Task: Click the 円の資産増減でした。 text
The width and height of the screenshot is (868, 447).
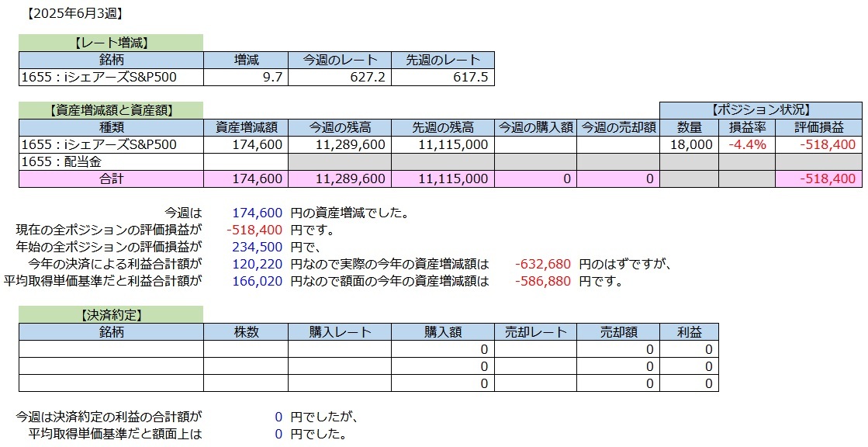Action: (x=349, y=212)
